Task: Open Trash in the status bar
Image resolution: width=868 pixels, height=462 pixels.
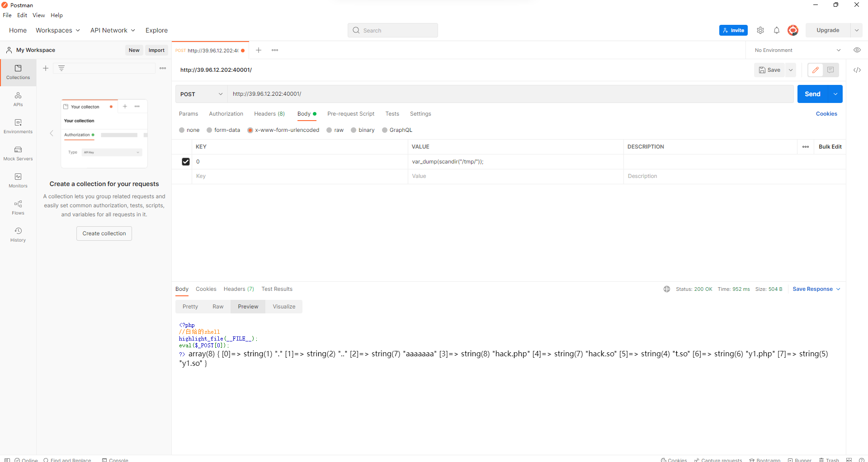Action: coord(829,460)
